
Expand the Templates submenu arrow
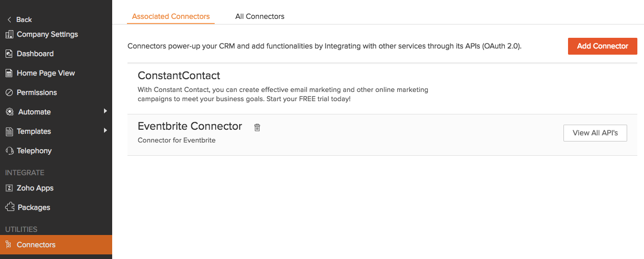point(105,131)
